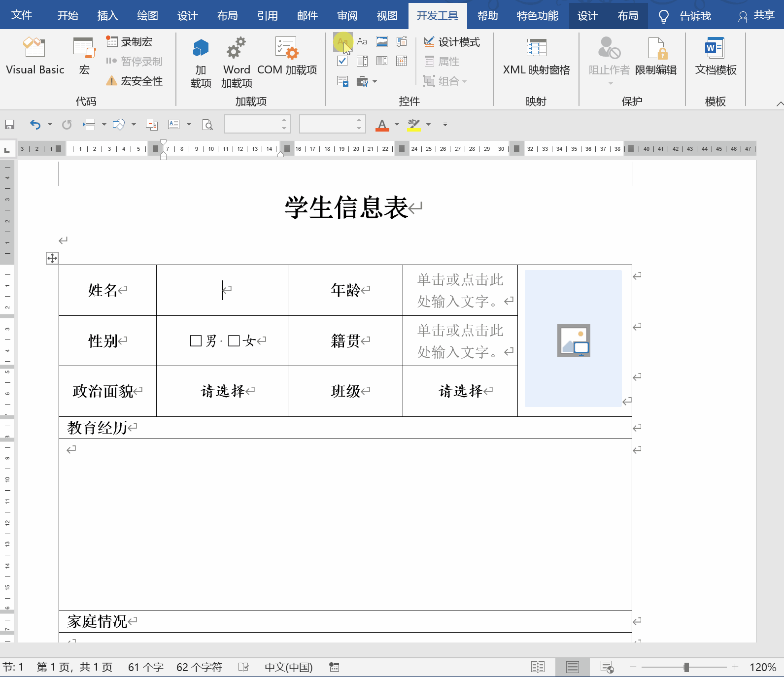Viewport: 784px width, 677px height.
Task: Click the 籍贯 text placeholder field
Action: [x=460, y=341]
